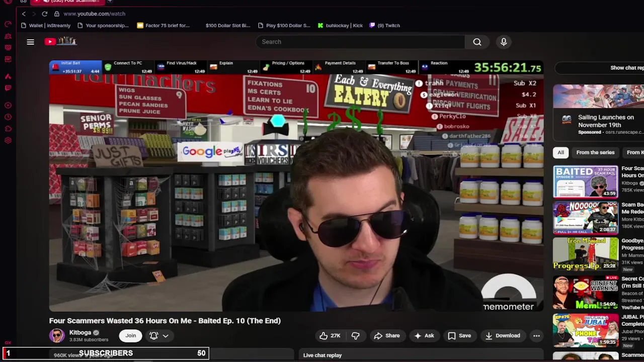Open Kitboga channel avatar
The width and height of the screenshot is (644, 362).
57,335
